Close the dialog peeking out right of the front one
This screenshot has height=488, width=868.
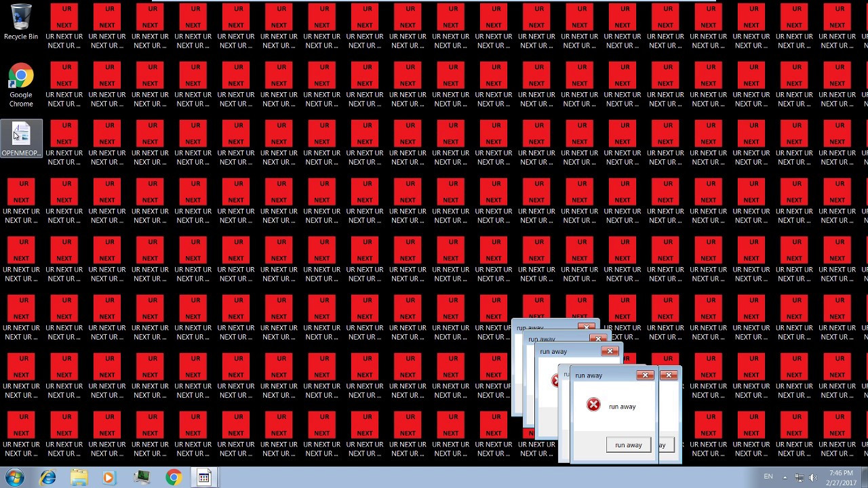pos(669,375)
